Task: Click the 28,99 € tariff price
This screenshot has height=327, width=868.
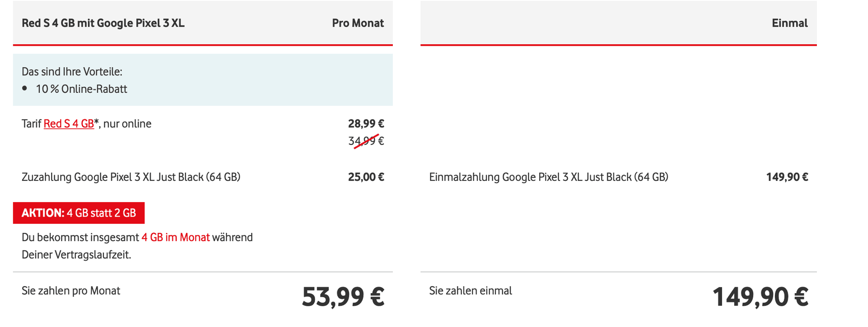Action: [x=366, y=123]
